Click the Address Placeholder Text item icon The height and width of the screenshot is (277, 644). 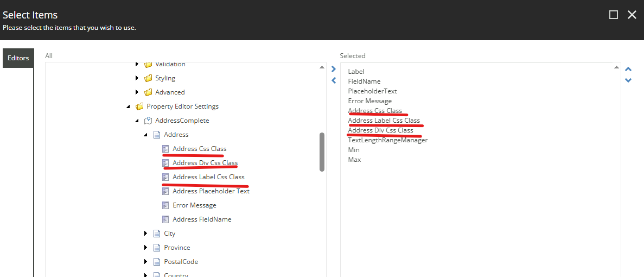[x=165, y=191]
